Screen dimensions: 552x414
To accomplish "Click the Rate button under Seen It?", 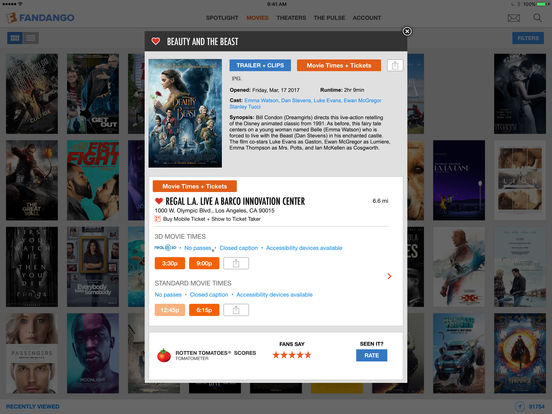I will [x=371, y=355].
